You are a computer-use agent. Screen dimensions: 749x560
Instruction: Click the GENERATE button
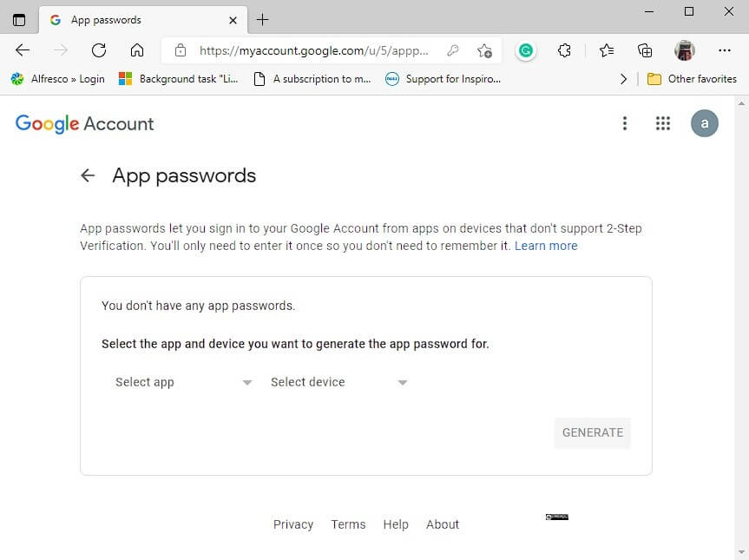pos(592,432)
